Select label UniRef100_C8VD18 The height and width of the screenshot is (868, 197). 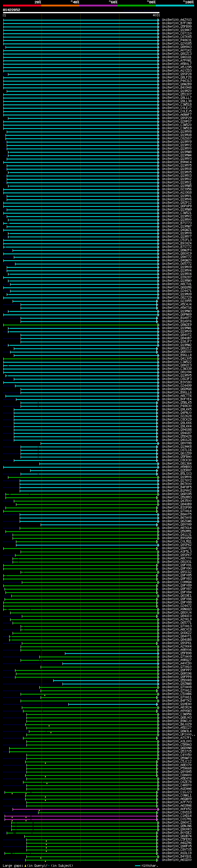(x=176, y=812)
